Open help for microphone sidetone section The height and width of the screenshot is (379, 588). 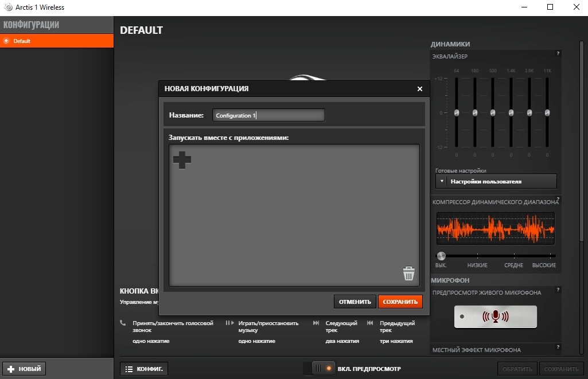(x=558, y=347)
